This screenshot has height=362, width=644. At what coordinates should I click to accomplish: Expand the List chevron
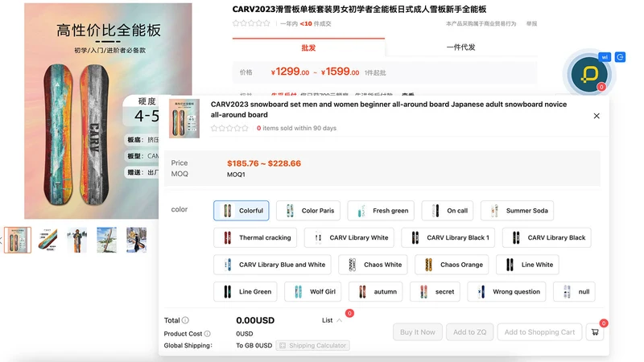point(339,320)
